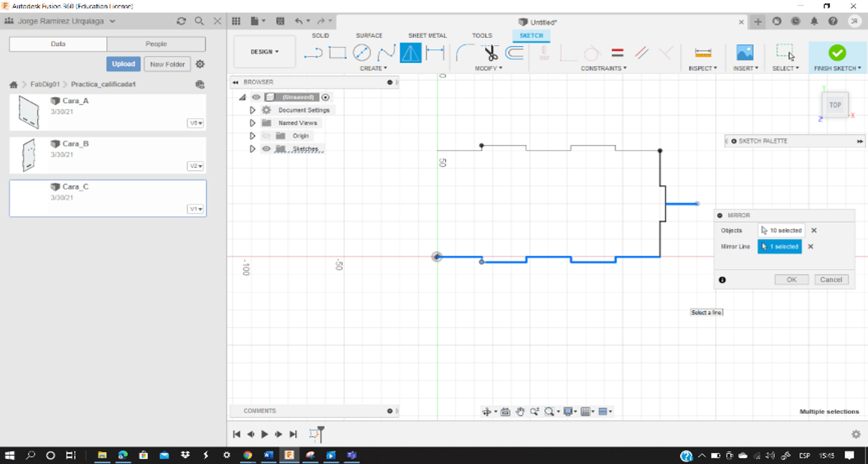Open the orbit navigation tool
868x464 pixels.
point(486,412)
